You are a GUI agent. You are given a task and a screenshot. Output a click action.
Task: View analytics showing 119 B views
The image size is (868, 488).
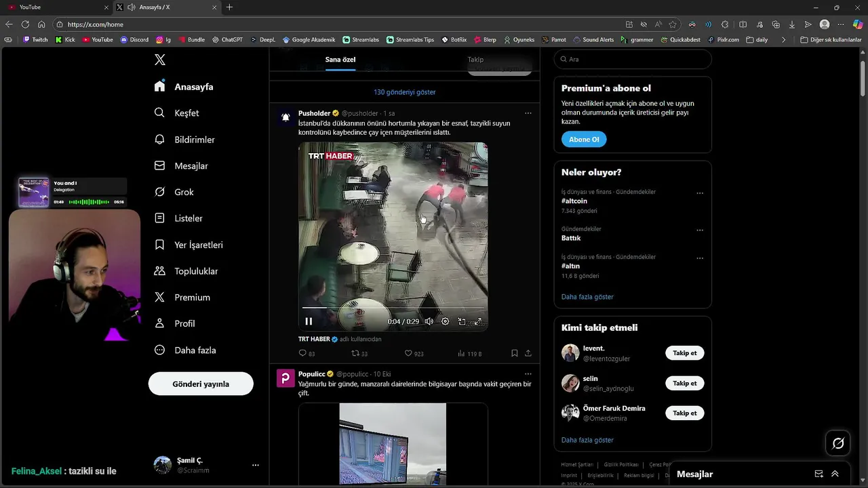pyautogui.click(x=469, y=353)
